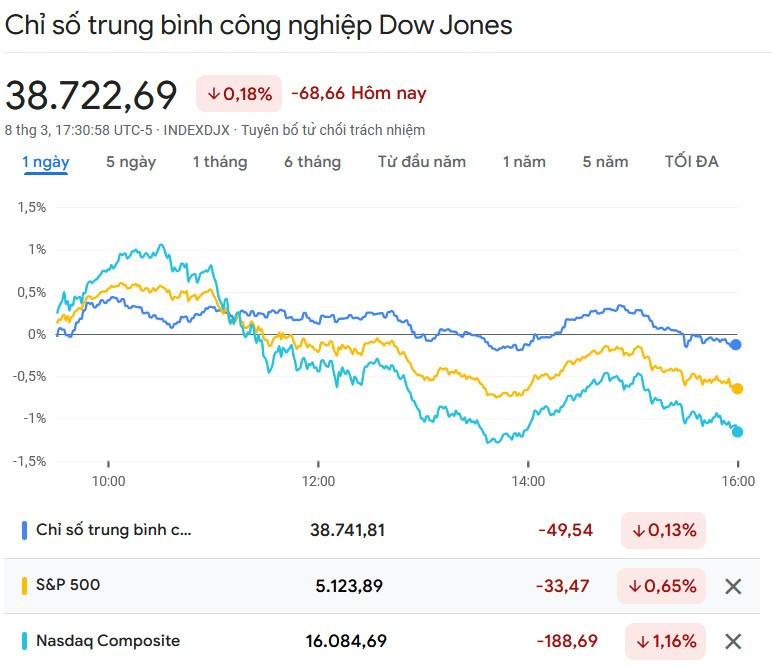Switch chart to '1 năm' range
The height and width of the screenshot is (667, 772).
pos(524,162)
